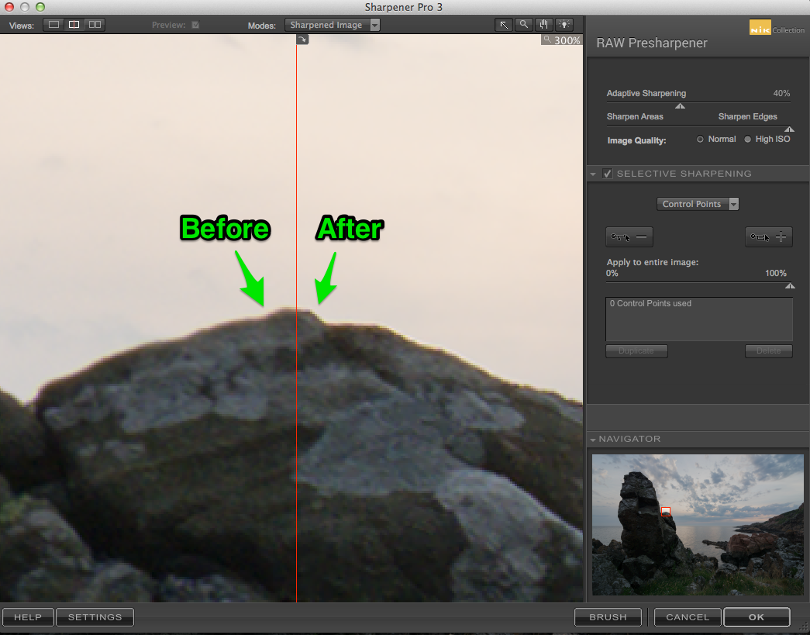The image size is (810, 635).
Task: Select the arrow selection tool
Action: point(504,25)
